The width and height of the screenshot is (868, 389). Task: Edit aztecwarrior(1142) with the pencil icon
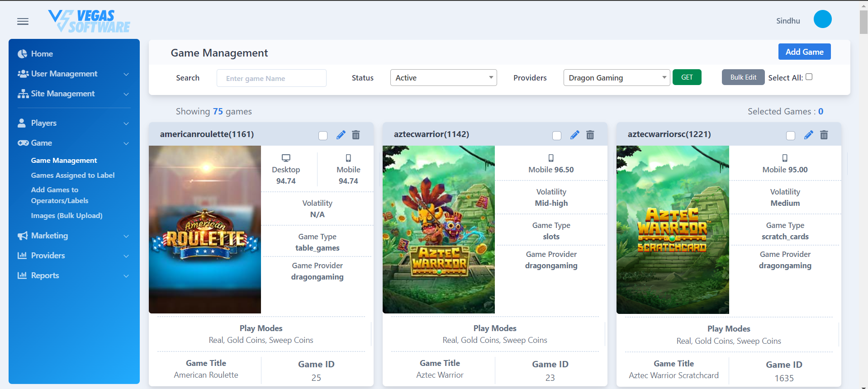575,135
